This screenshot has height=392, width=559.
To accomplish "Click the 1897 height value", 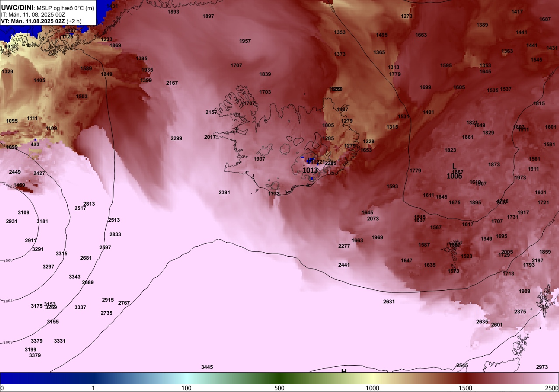I will 209,16.
